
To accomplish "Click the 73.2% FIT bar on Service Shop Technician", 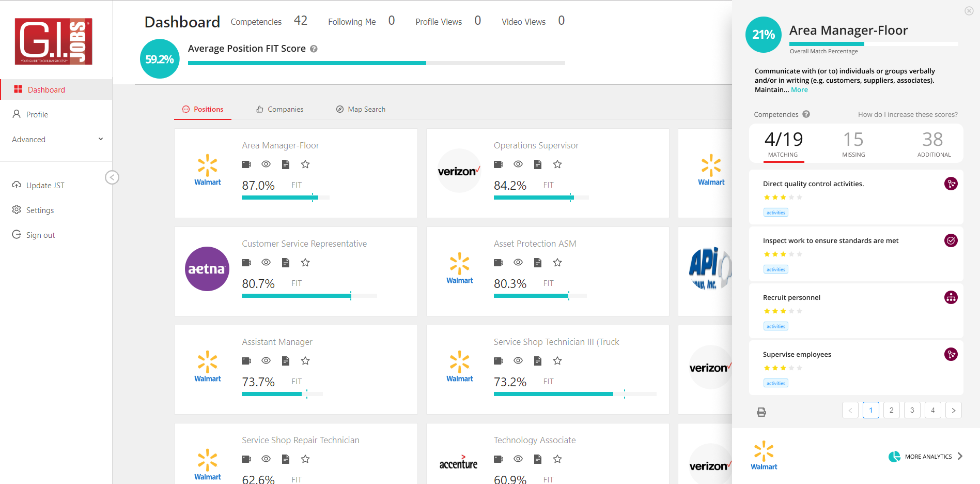I will coord(575,394).
